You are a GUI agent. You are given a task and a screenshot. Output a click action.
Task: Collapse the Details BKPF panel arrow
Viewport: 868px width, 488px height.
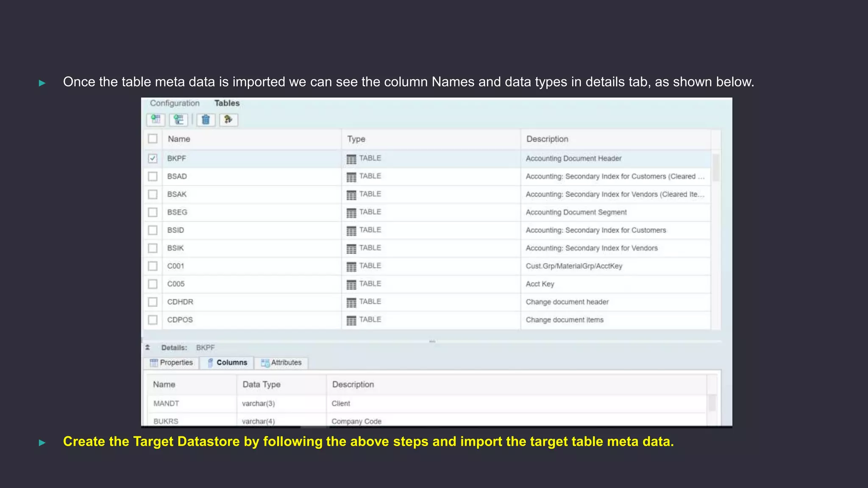[147, 347]
